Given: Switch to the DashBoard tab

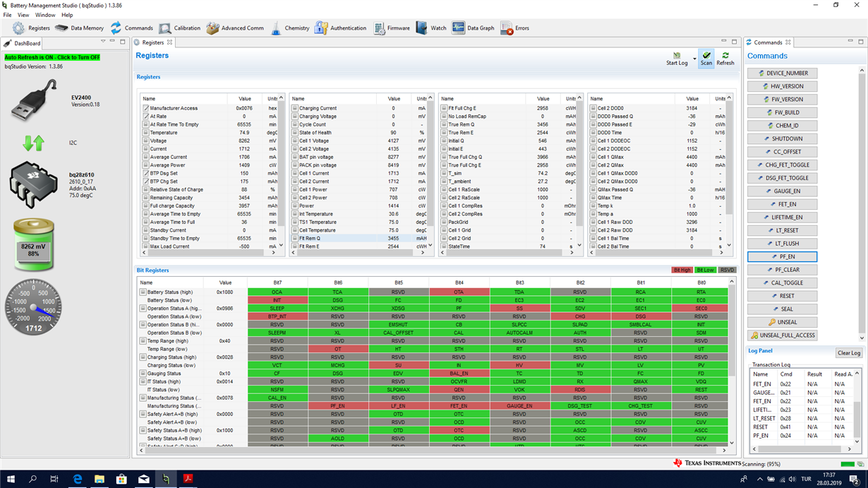Looking at the screenshot, I should click(23, 43).
